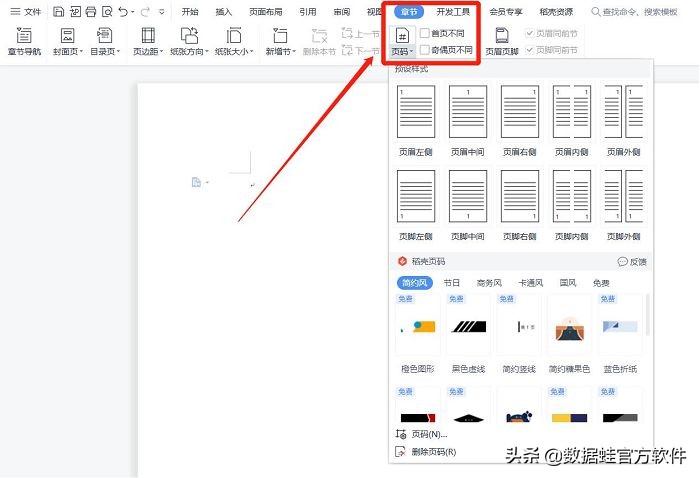Viewport: 700px width, 478px height.
Task: Switch to the 引用 tab
Action: pyautogui.click(x=308, y=12)
